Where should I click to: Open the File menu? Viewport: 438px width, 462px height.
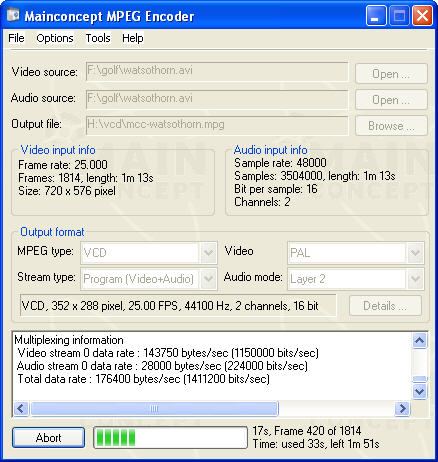tap(16, 38)
